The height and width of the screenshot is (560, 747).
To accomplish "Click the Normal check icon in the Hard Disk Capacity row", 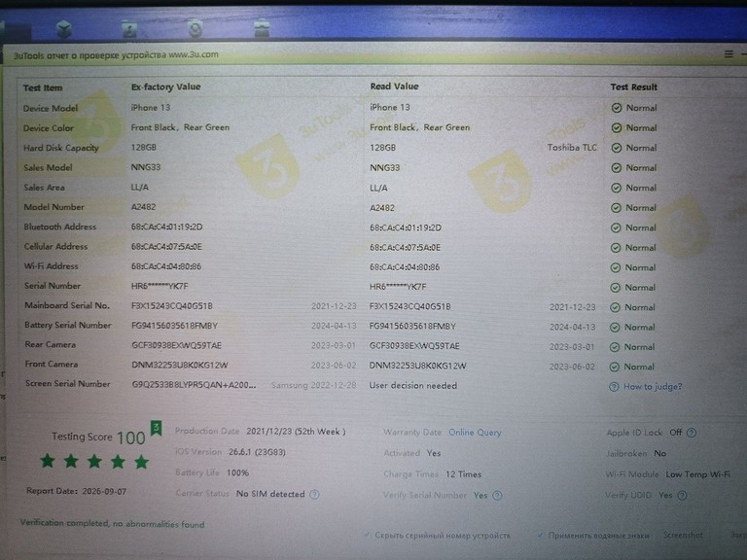I will pos(617,148).
